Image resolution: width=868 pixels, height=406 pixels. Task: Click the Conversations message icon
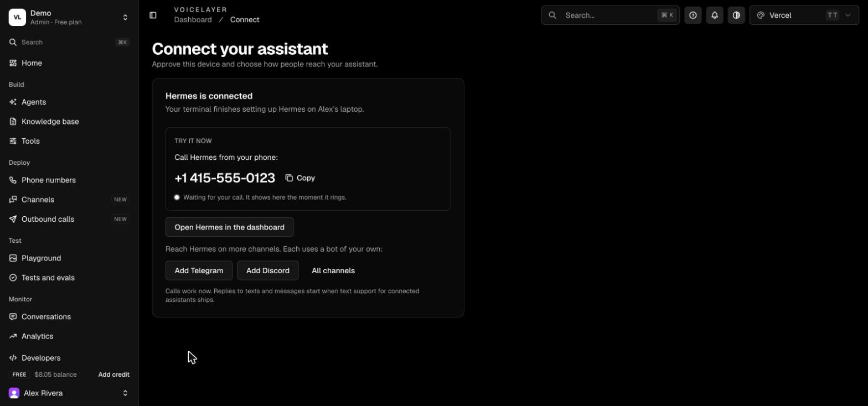point(13,317)
